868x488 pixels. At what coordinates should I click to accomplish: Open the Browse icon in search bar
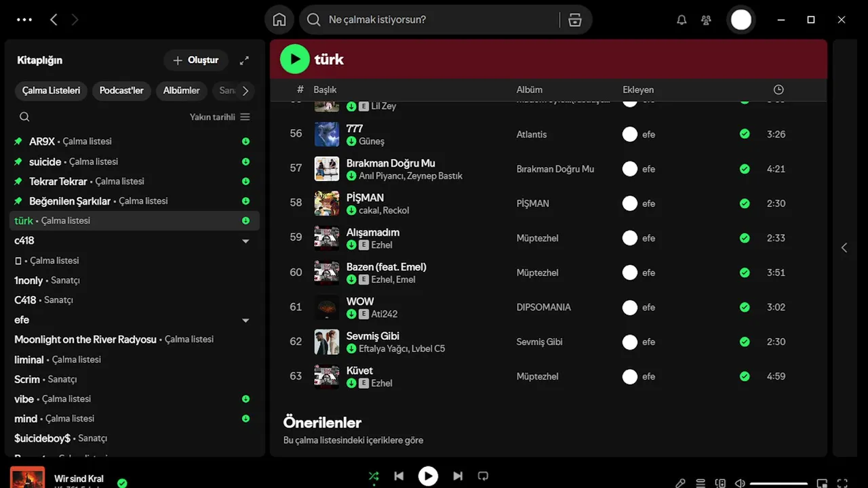pyautogui.click(x=575, y=20)
